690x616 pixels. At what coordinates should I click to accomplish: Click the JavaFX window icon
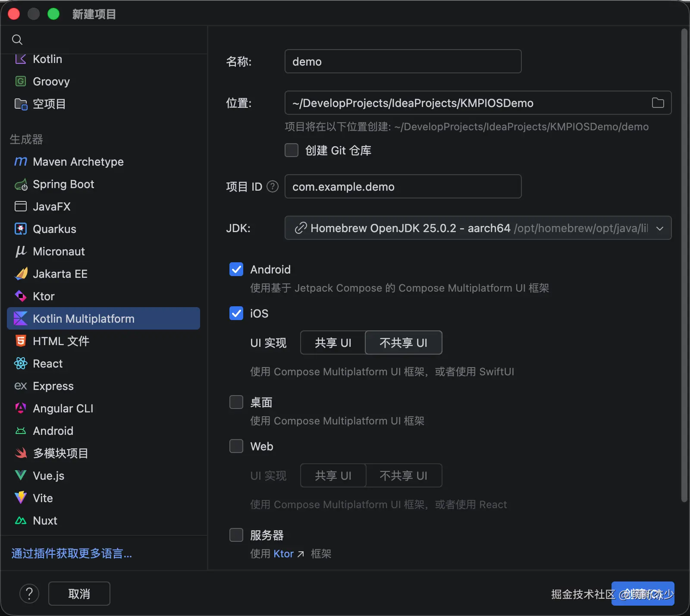coord(21,207)
